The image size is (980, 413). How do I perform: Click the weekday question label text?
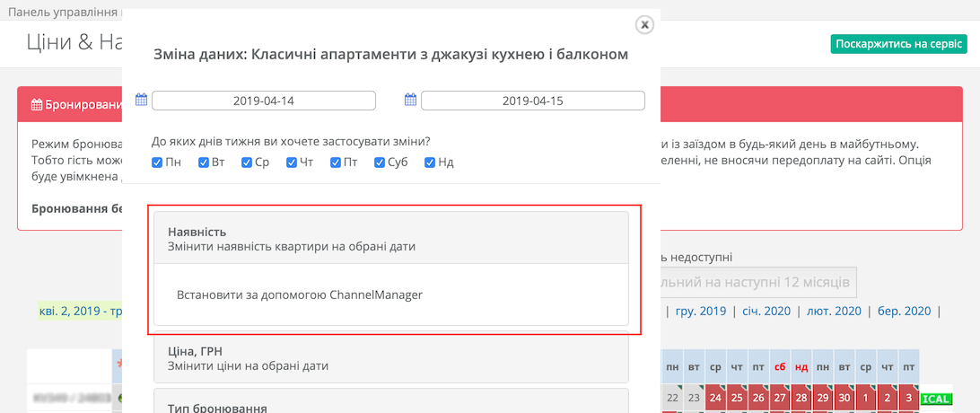tap(292, 141)
